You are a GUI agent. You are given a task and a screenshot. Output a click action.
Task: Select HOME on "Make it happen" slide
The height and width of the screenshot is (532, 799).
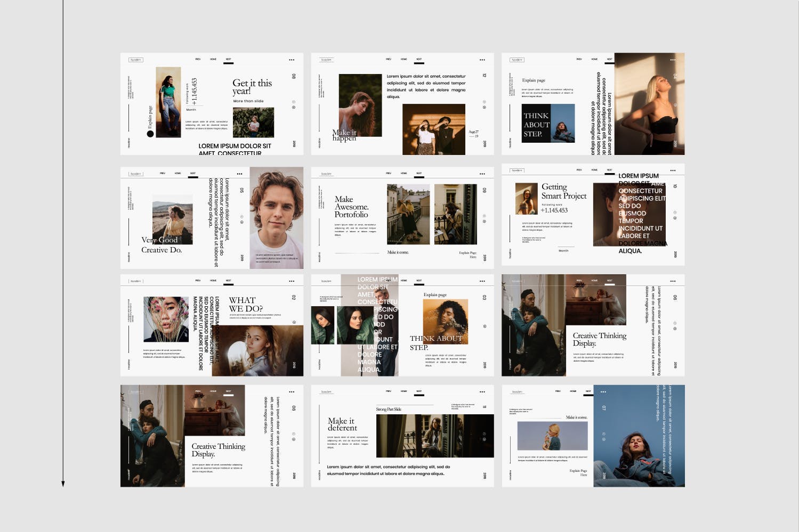coord(403,59)
